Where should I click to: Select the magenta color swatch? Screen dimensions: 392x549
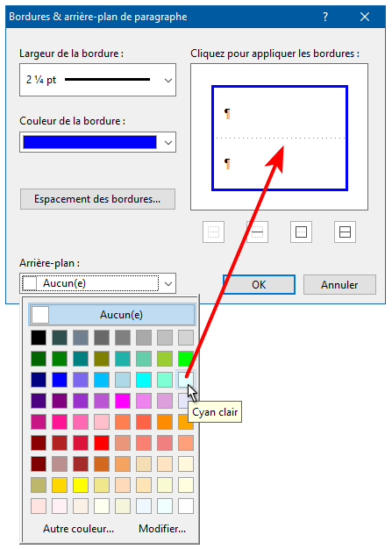tap(123, 401)
